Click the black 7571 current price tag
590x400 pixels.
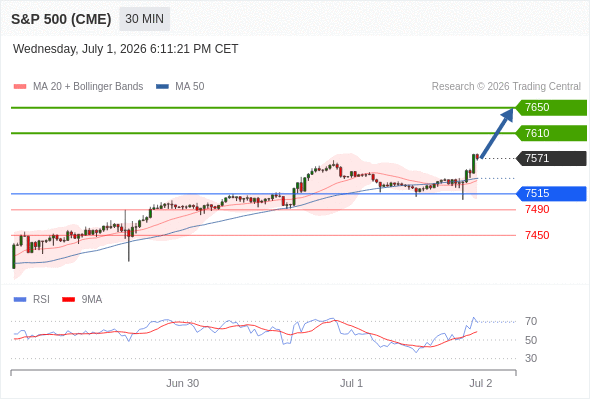(x=551, y=158)
